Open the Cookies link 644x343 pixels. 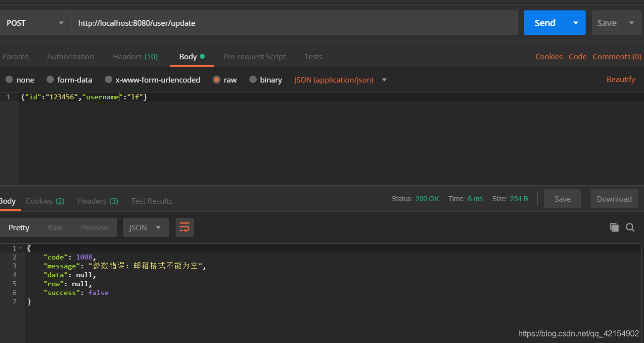point(549,56)
